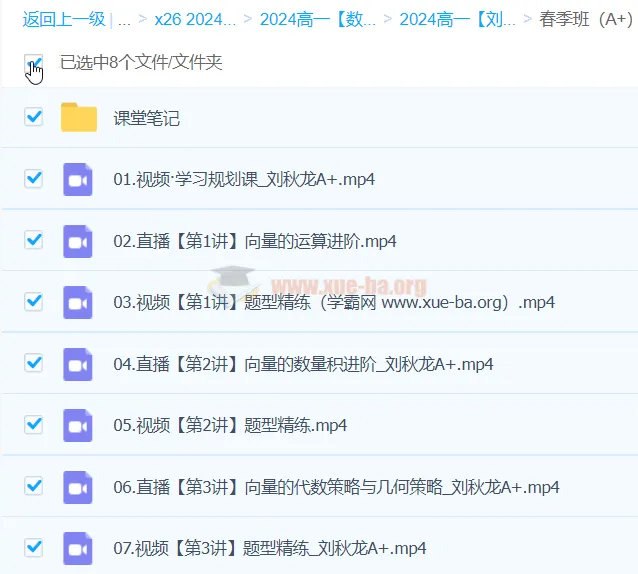Screen dimensions: 638x574
Task: Deselect checkbox for 05.视频【第2讲】题型精练.mp4
Action: click(x=33, y=425)
